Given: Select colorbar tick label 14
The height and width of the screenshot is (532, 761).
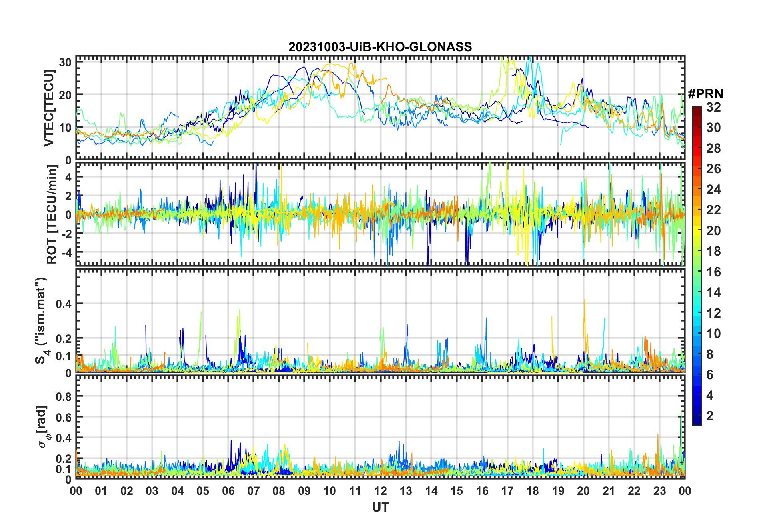Looking at the screenshot, I should pos(713,292).
